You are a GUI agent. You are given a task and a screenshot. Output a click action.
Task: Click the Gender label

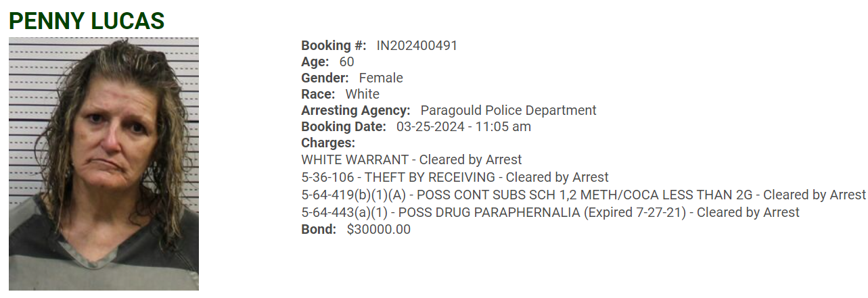[x=325, y=78]
